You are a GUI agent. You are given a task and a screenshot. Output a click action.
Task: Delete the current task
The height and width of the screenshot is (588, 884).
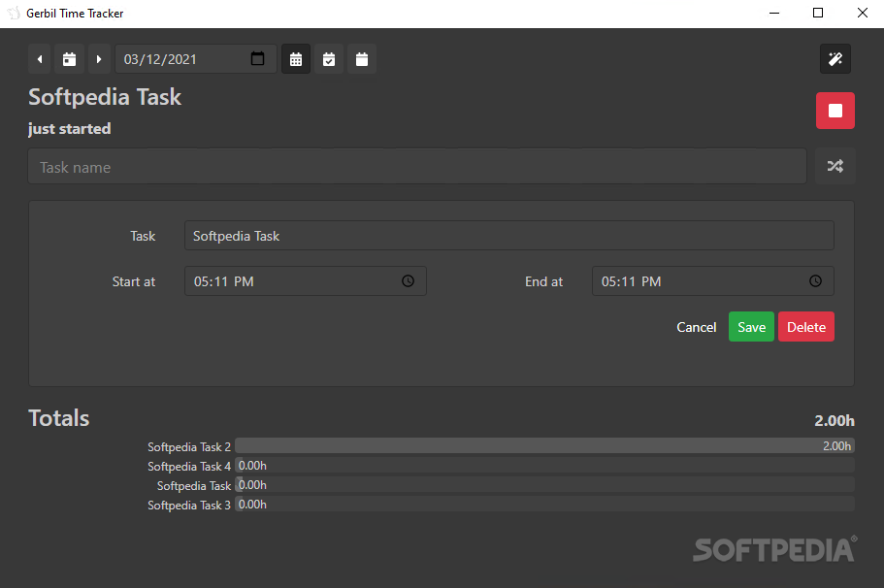point(806,327)
